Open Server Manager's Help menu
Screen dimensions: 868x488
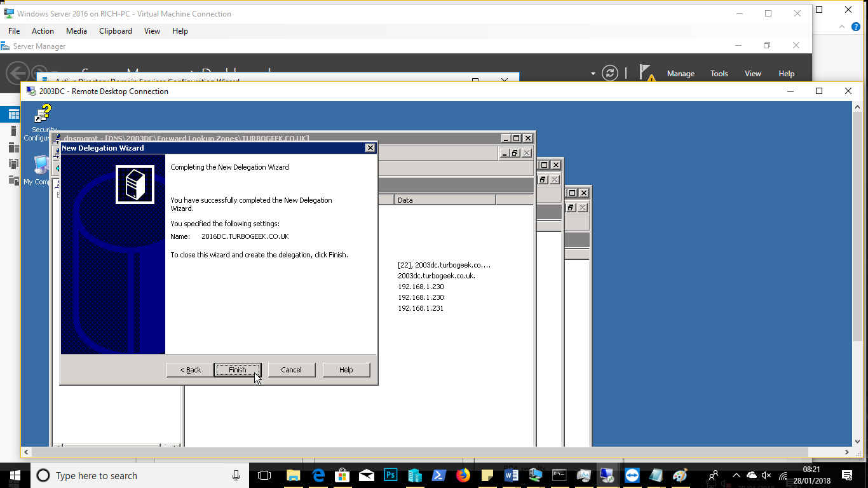(x=787, y=74)
